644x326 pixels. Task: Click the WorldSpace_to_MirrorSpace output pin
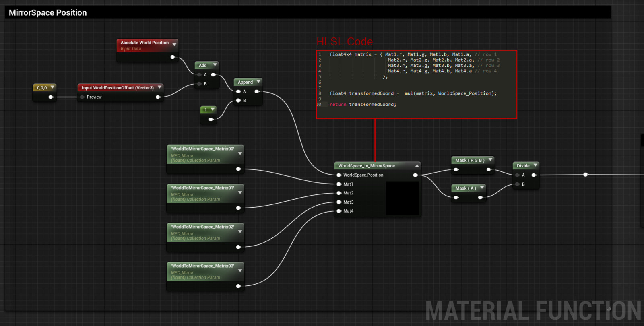(416, 175)
